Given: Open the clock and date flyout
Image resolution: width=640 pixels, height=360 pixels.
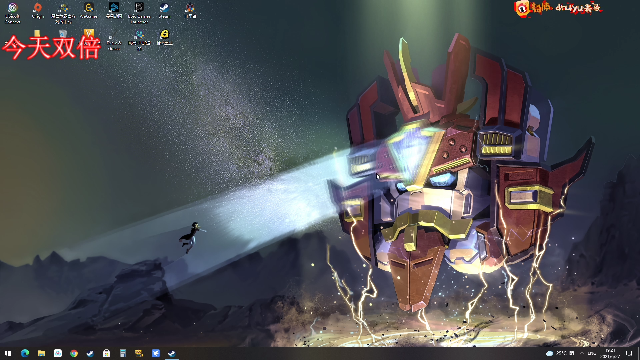Looking at the screenshot, I should tap(611, 353).
